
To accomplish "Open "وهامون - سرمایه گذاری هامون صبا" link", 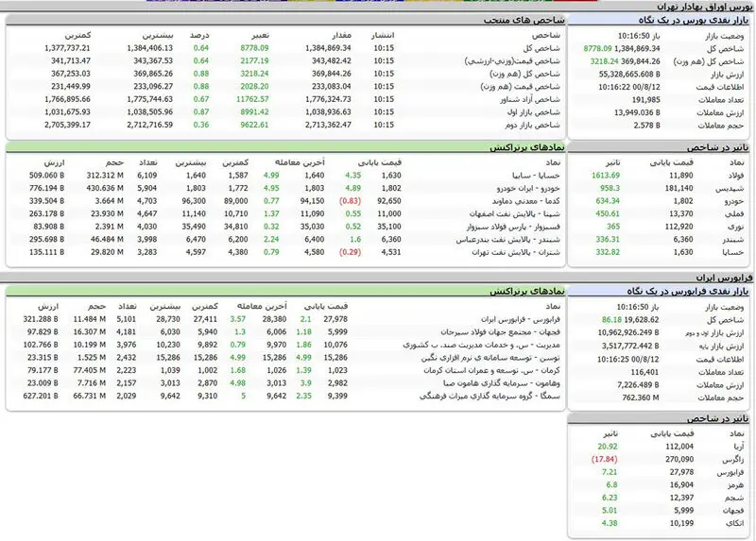I will tap(502, 383).
